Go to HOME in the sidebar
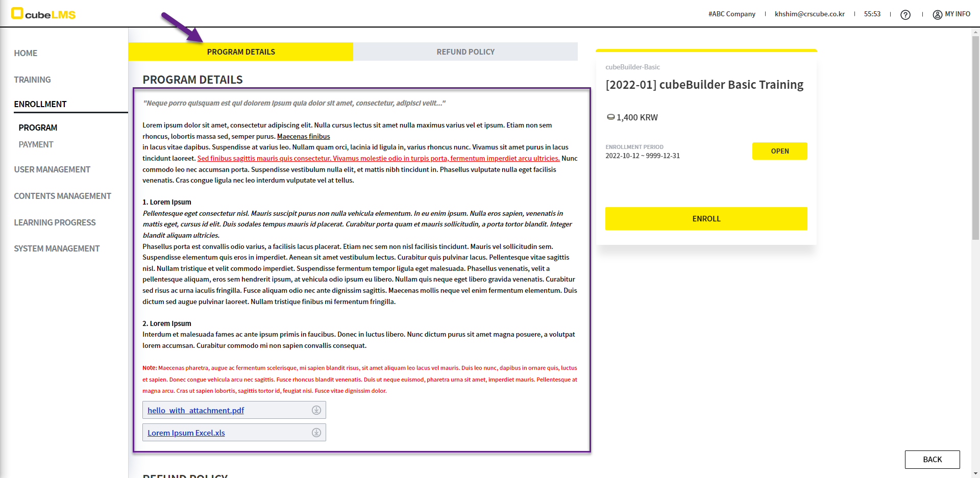The image size is (980, 478). [x=26, y=53]
